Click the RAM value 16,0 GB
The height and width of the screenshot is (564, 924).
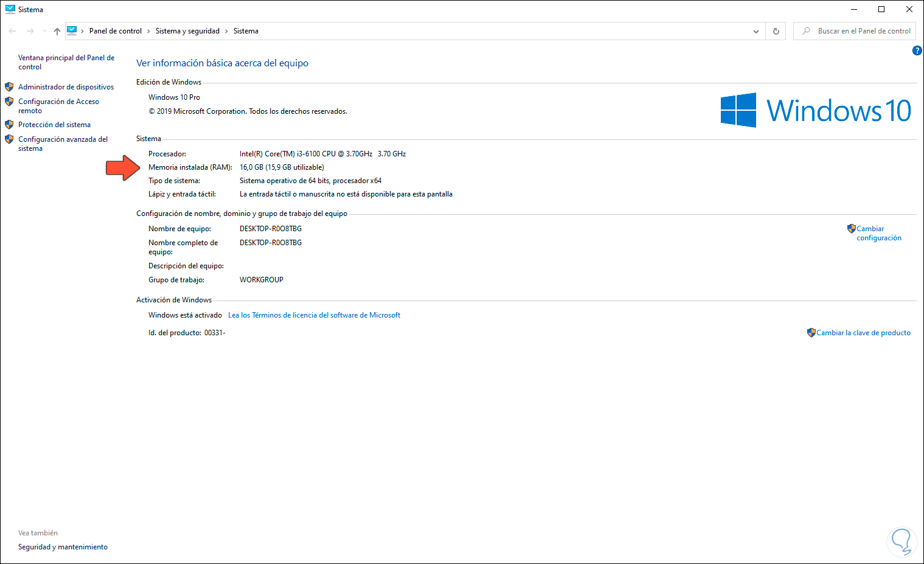282,167
